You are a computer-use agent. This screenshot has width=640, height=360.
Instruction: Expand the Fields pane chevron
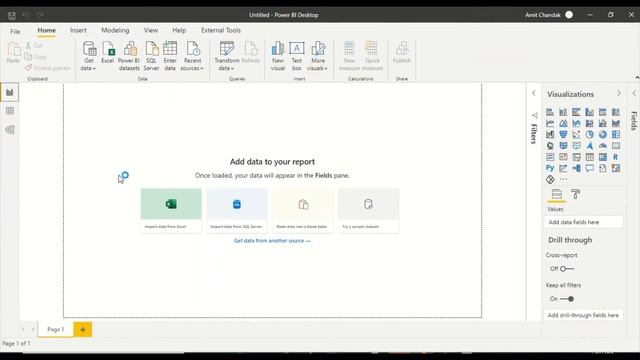coord(634,93)
